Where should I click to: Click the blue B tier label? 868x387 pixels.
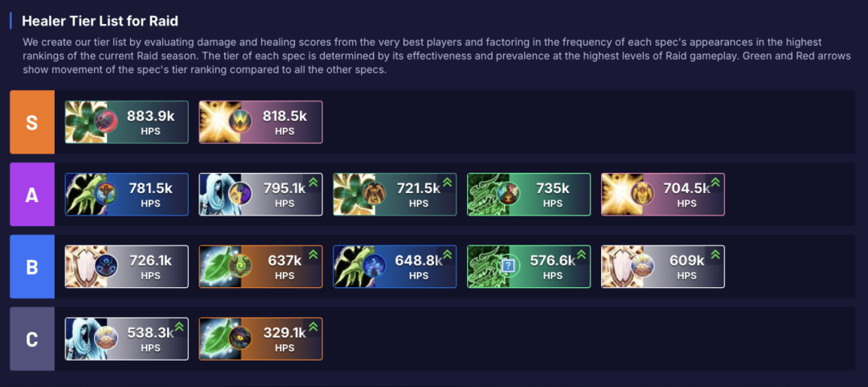32,267
